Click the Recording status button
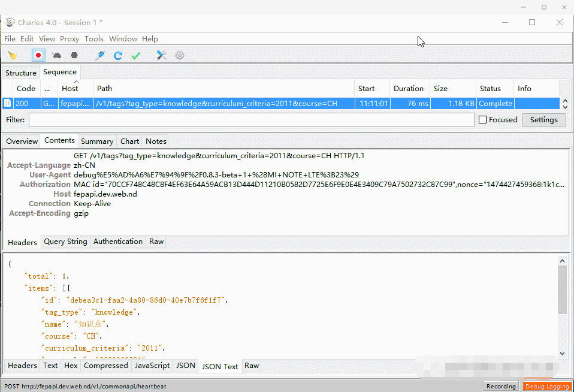 coord(501,386)
